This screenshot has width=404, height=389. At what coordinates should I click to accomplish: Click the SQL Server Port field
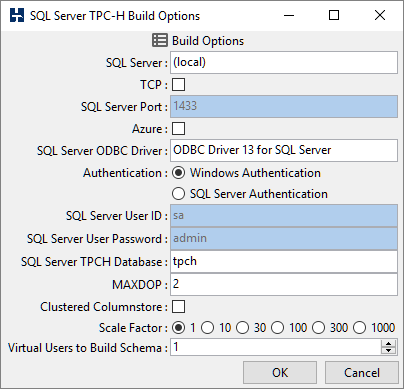(284, 106)
